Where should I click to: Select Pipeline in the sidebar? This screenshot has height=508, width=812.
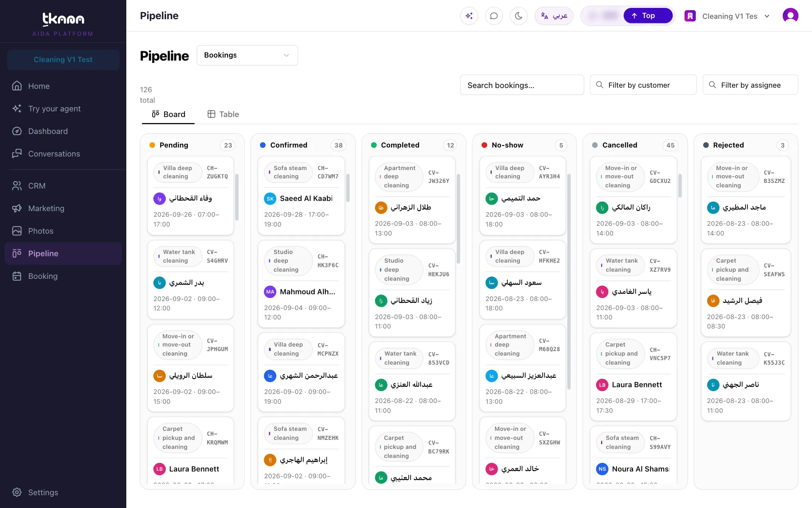pos(63,254)
